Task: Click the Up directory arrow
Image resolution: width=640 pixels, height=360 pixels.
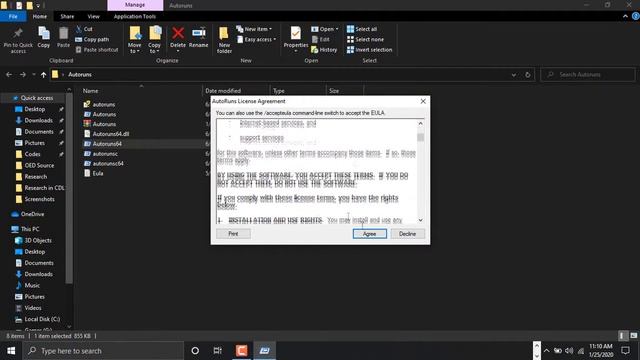Action: (43, 75)
